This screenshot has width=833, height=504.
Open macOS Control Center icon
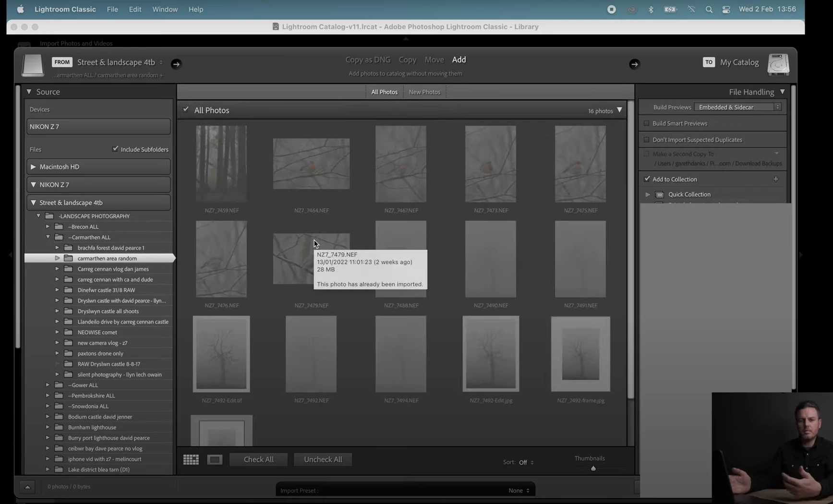click(726, 9)
